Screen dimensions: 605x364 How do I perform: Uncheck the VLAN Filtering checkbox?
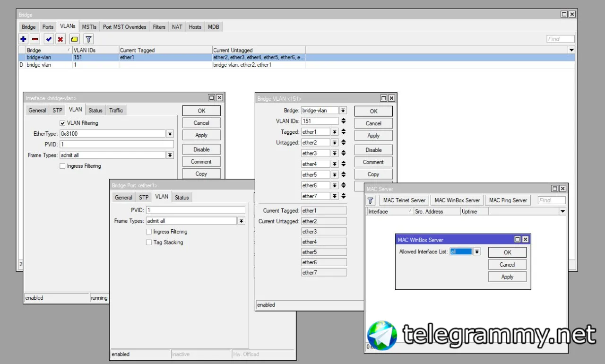[63, 123]
